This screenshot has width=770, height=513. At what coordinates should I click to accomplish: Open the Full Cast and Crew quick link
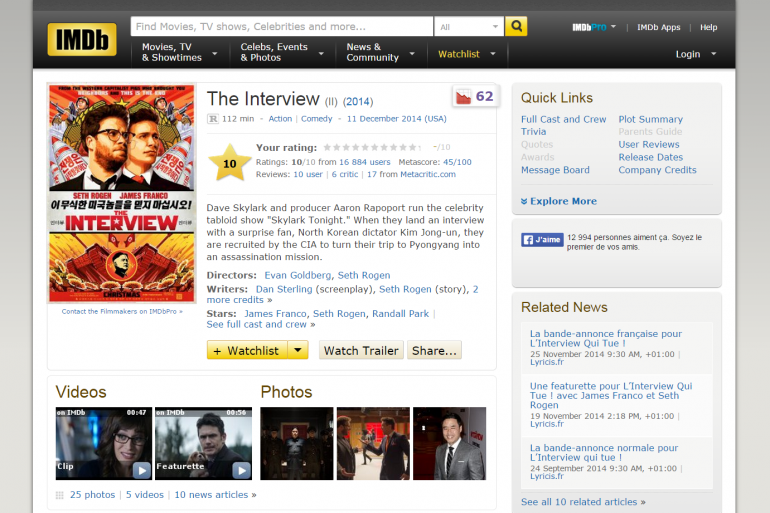point(563,119)
